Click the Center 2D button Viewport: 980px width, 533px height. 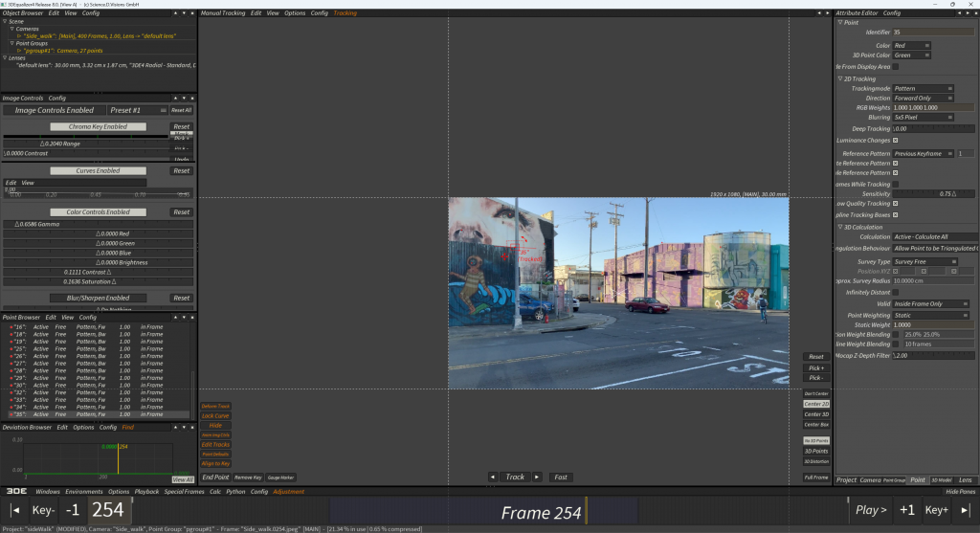pos(816,404)
